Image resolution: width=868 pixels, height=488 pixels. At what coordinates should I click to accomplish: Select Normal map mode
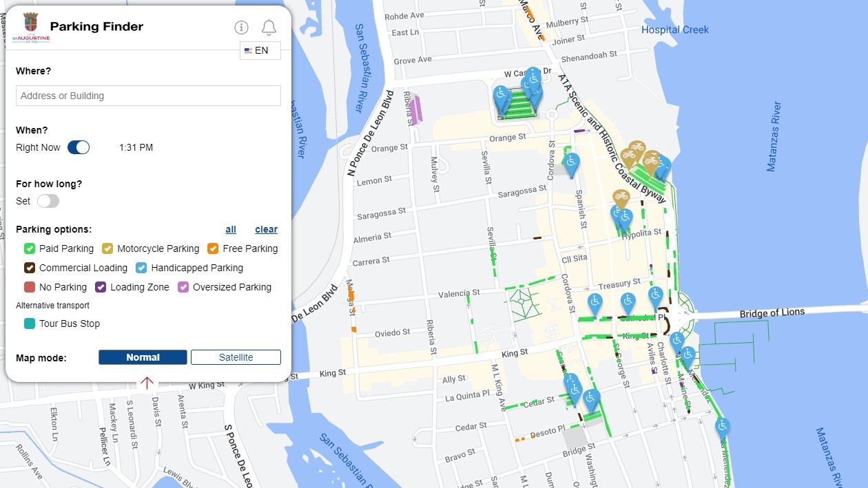(143, 357)
